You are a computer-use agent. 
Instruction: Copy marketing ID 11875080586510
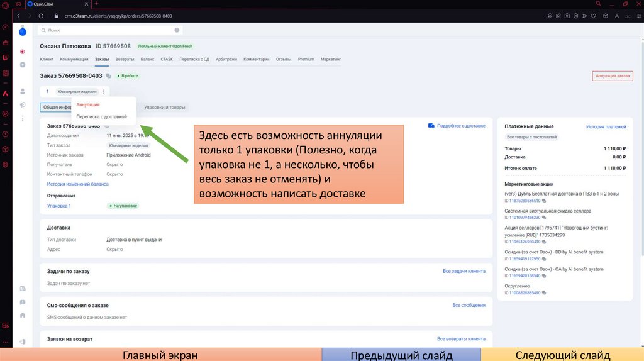pos(544,201)
